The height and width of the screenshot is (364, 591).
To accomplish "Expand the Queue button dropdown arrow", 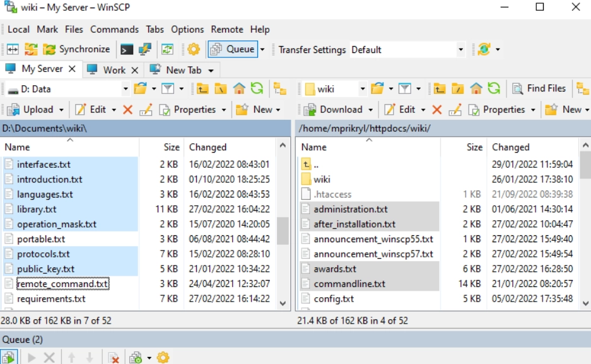I will [x=262, y=49].
